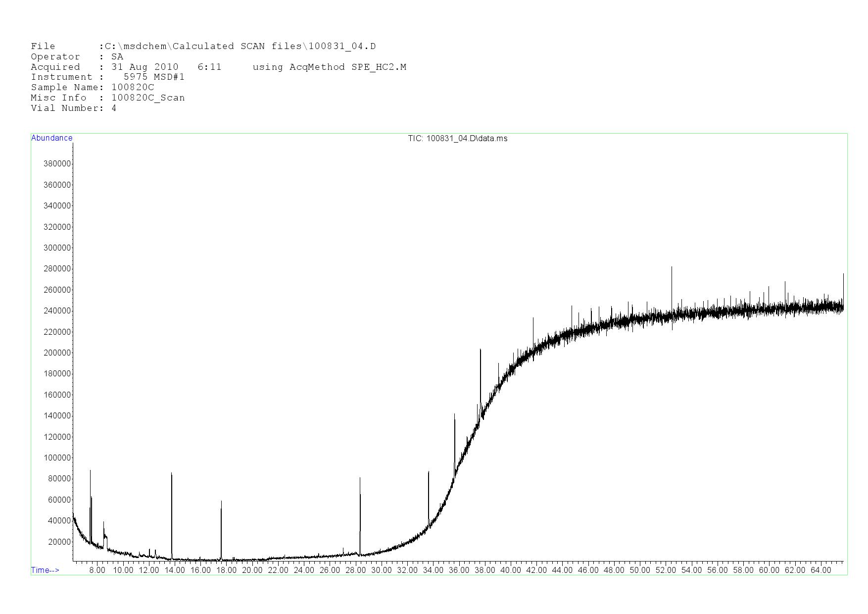This screenshot has height=614, width=868.
Task: Click the file path in the File line
Action: click(240, 47)
